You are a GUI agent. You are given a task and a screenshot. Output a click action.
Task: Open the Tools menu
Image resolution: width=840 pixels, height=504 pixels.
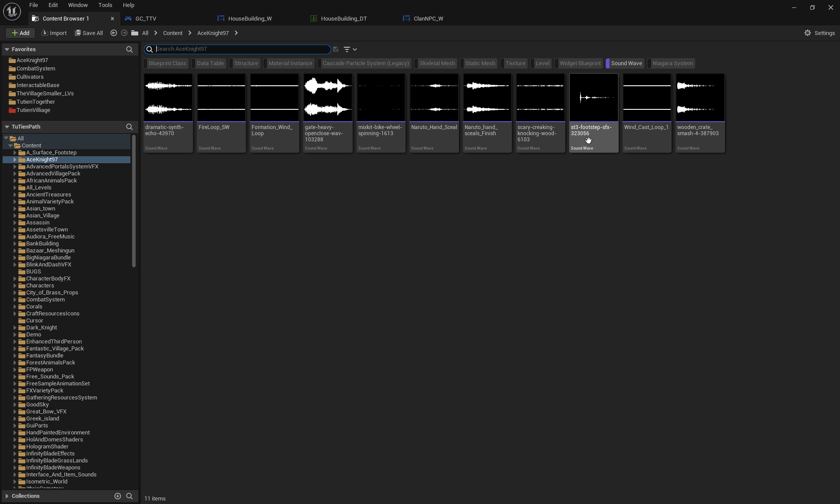105,5
